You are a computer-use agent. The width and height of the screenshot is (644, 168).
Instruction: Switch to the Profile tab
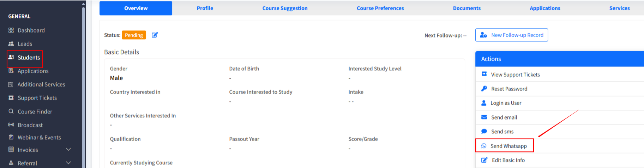pos(205,8)
